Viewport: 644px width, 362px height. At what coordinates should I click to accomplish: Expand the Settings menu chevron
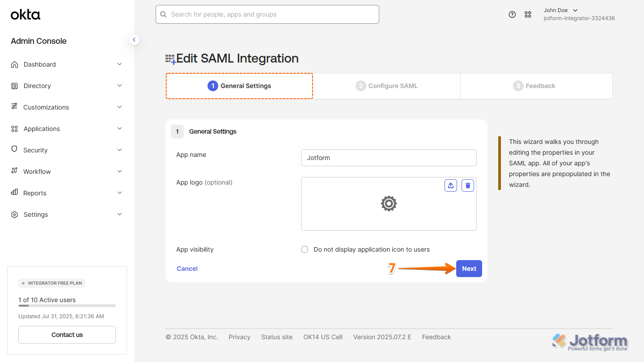tap(119, 215)
